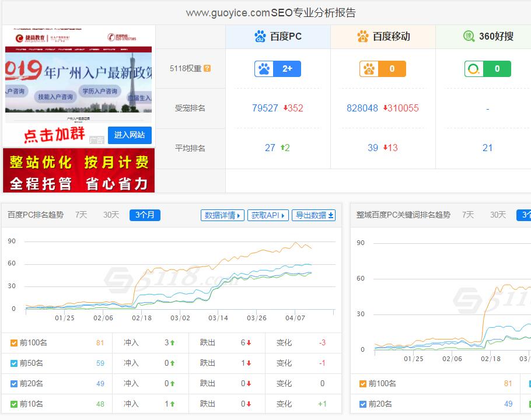The height and width of the screenshot is (420, 531).
Task: Click the 进入网站 button
Action: click(130, 135)
